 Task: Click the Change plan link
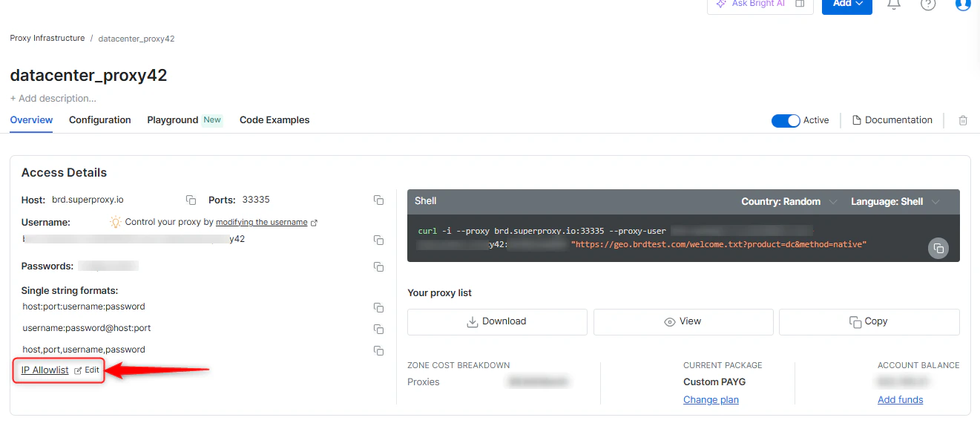pyautogui.click(x=711, y=399)
